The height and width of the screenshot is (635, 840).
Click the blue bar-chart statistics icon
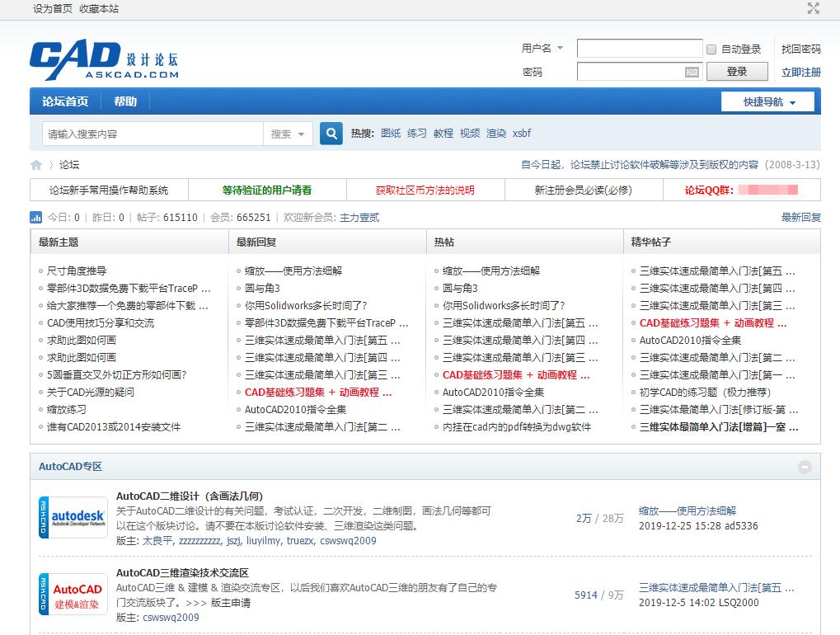point(35,218)
